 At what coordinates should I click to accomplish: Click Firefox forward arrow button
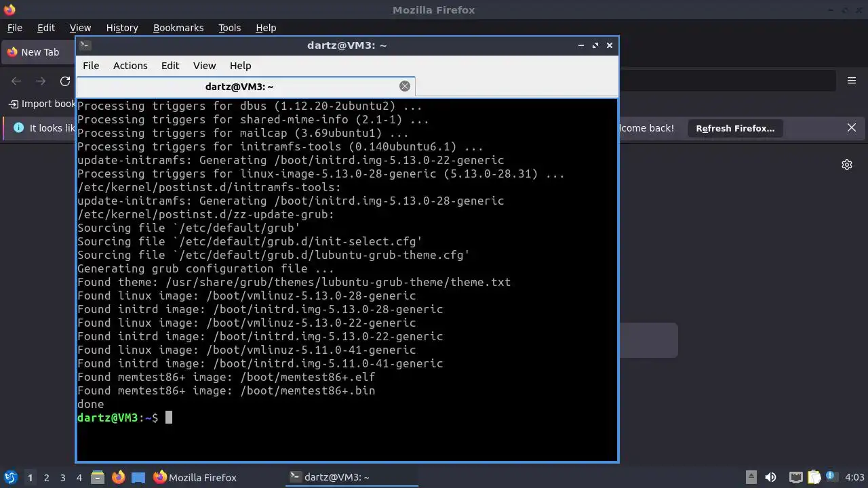41,81
